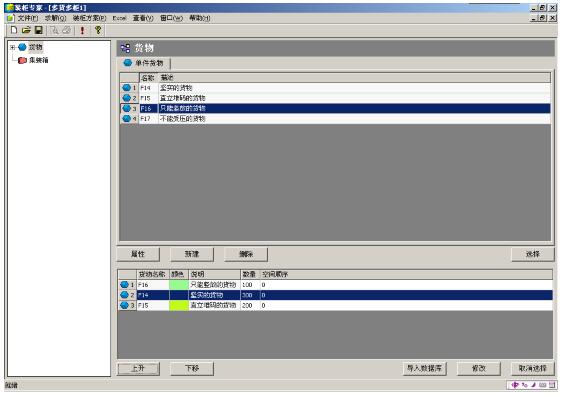Click the 就绪 status bar text
Screen dimensions: 566x394
pyautogui.click(x=11, y=385)
